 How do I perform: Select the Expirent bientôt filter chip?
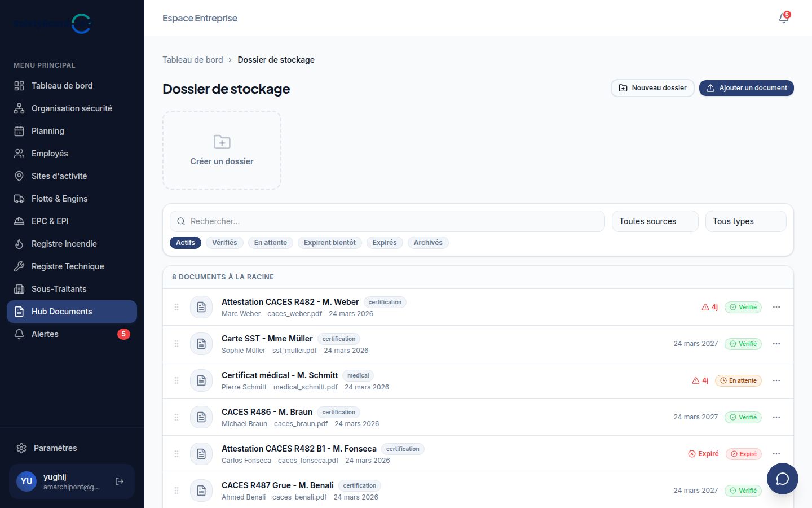(x=330, y=243)
